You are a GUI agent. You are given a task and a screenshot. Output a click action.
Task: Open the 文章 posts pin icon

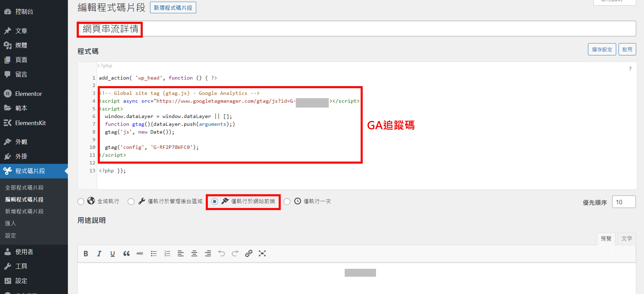pyautogui.click(x=8, y=31)
